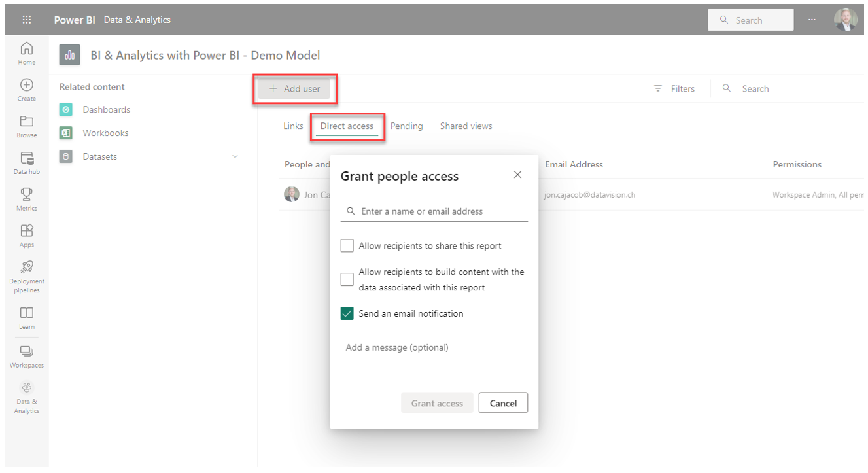Expand the Datasets chevron in Related content

(235, 156)
